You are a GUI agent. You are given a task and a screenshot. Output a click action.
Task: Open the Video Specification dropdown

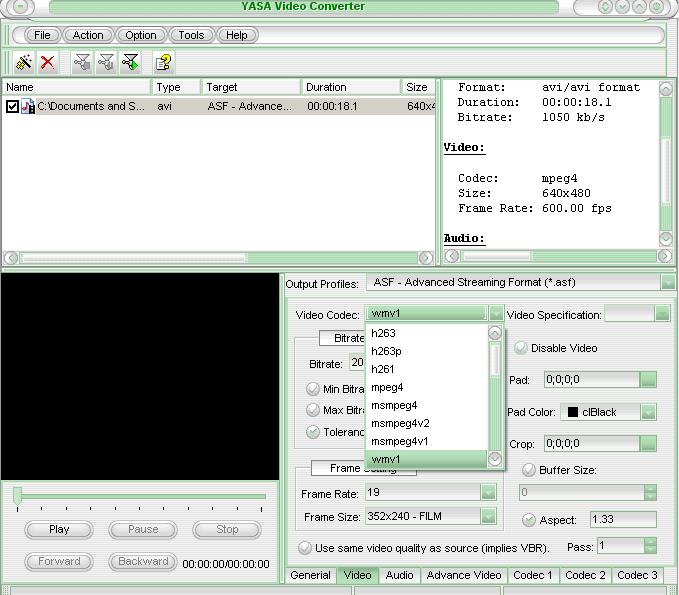662,314
